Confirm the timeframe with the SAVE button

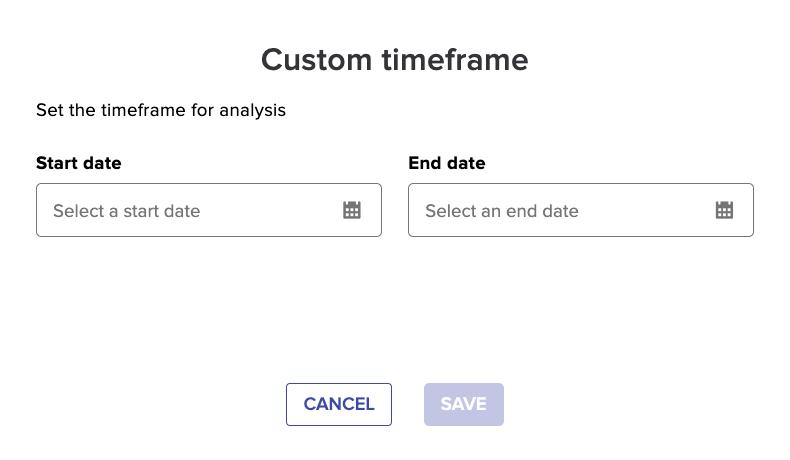(464, 404)
